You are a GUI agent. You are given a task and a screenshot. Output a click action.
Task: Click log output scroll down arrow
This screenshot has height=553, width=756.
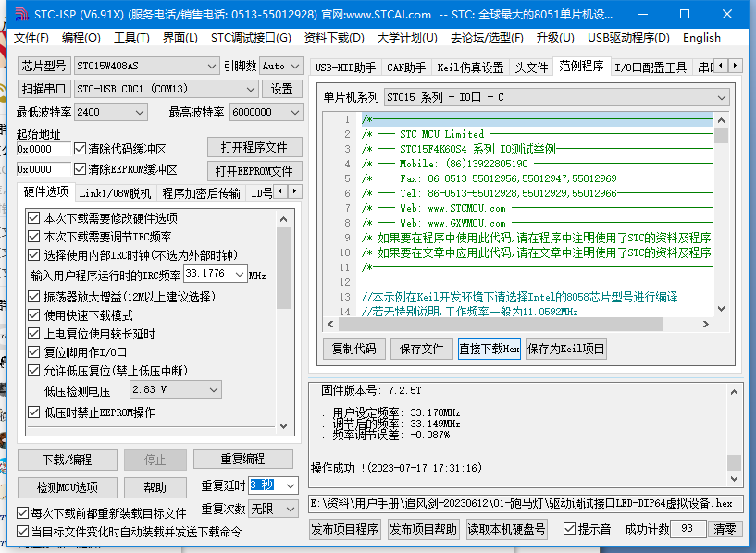pyautogui.click(x=734, y=479)
